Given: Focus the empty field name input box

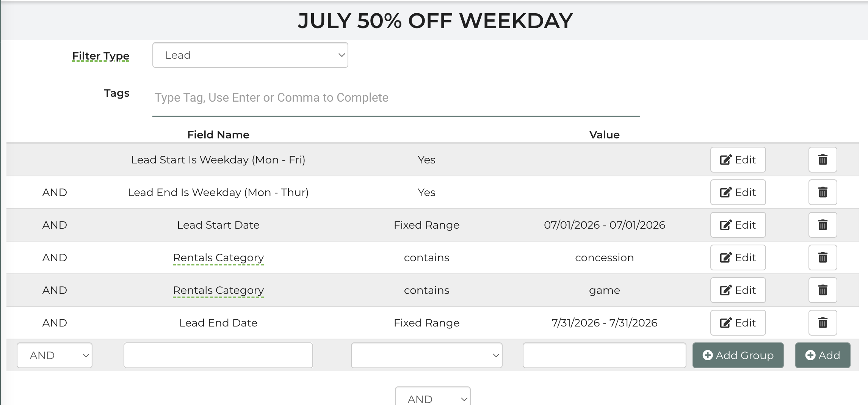Looking at the screenshot, I should pyautogui.click(x=218, y=355).
